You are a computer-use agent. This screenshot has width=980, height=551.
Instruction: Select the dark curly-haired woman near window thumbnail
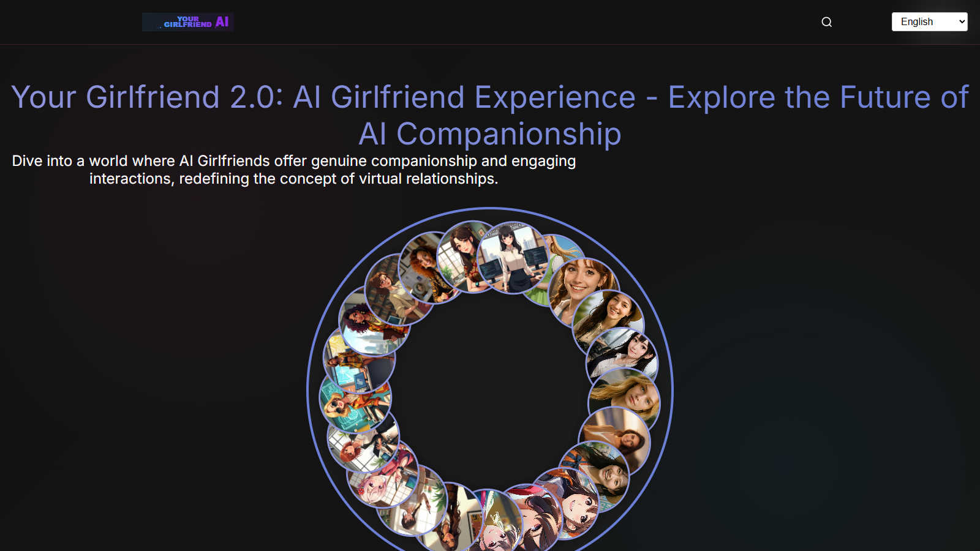(374, 320)
